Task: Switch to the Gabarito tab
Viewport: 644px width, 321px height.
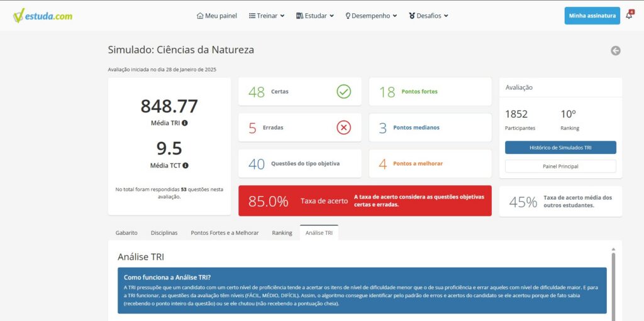Action: coord(126,233)
